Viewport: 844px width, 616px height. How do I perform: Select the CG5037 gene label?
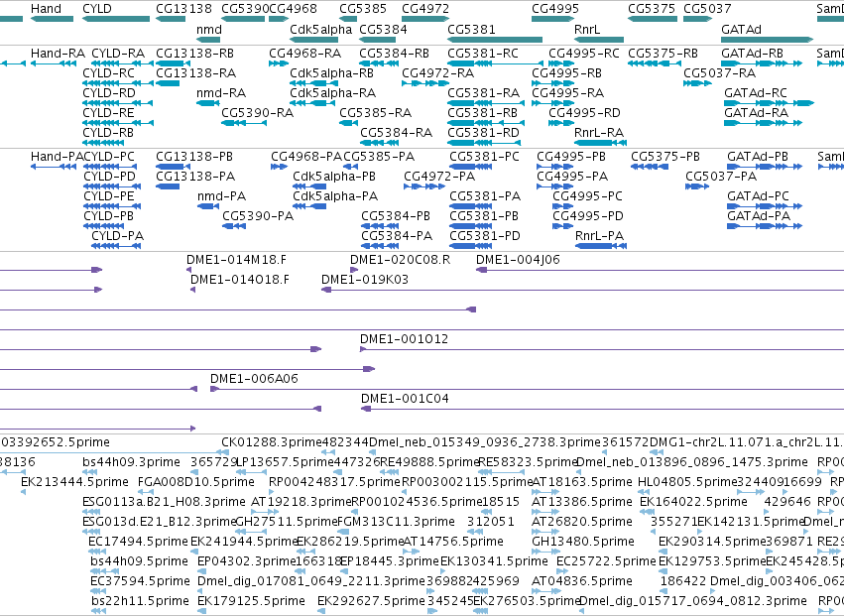[x=707, y=9]
